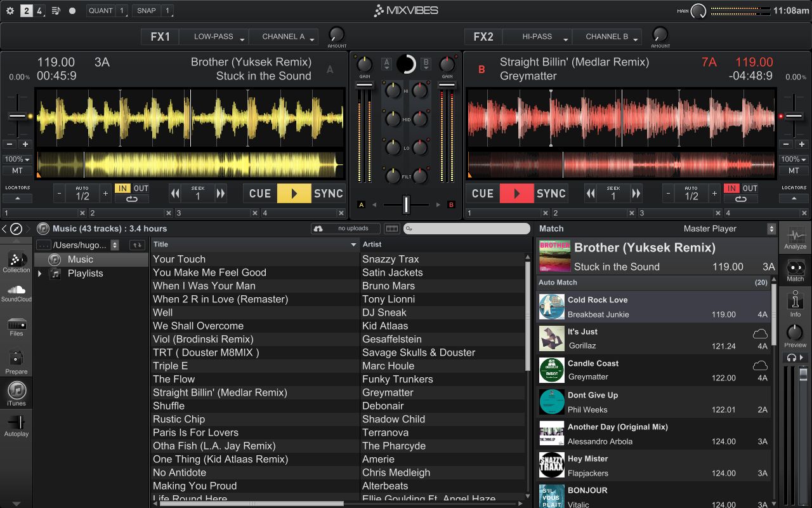
Task: Toggle SYNC on deck A
Action: (328, 194)
